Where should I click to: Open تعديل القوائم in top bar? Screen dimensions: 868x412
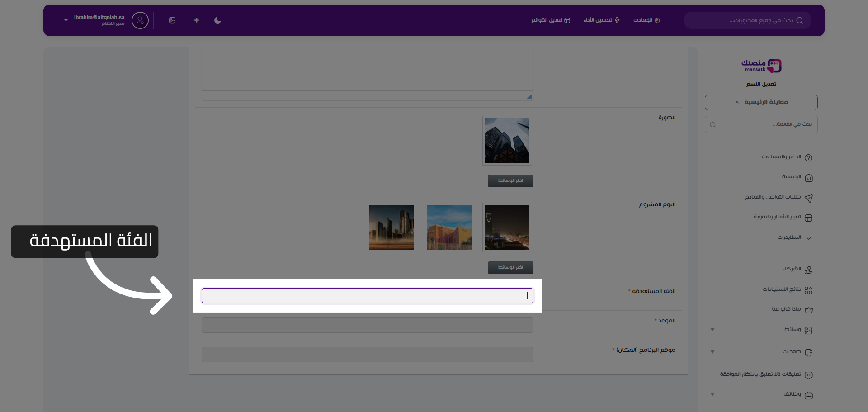pos(551,20)
